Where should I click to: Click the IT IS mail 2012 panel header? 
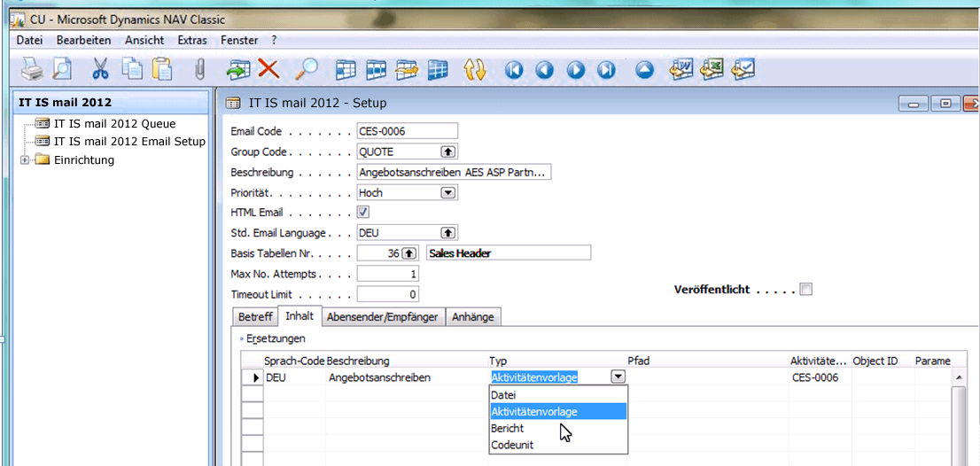[x=112, y=103]
